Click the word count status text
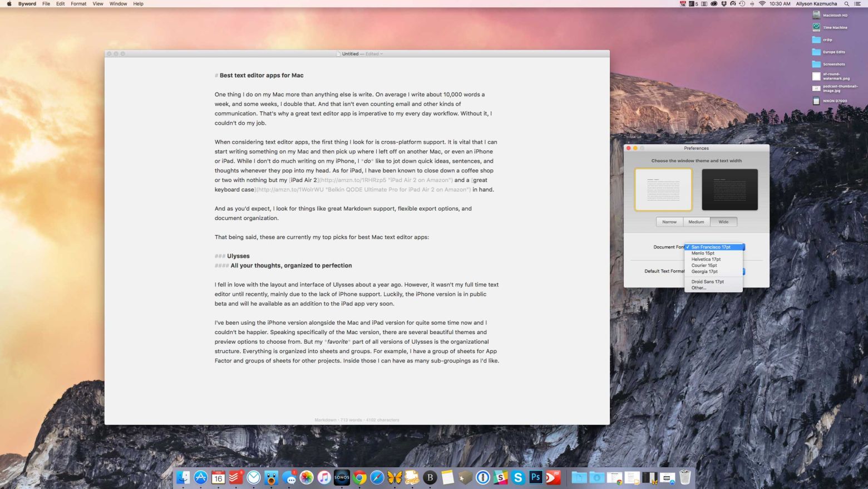868x489 pixels. pos(357,420)
